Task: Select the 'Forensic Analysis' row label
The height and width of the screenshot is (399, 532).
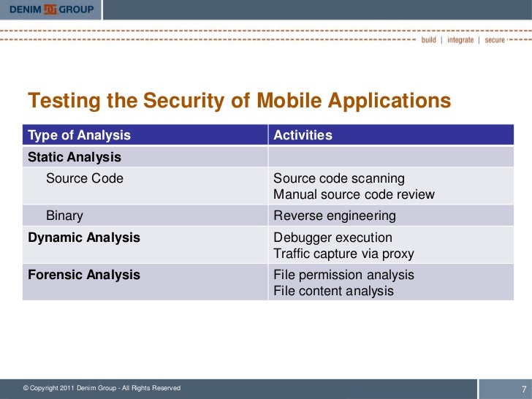Action: click(x=84, y=275)
